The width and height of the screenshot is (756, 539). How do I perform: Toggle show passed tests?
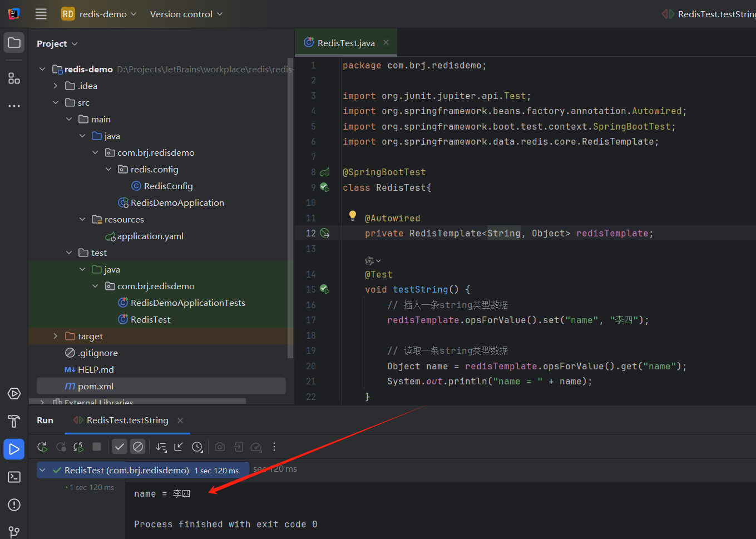click(x=119, y=447)
